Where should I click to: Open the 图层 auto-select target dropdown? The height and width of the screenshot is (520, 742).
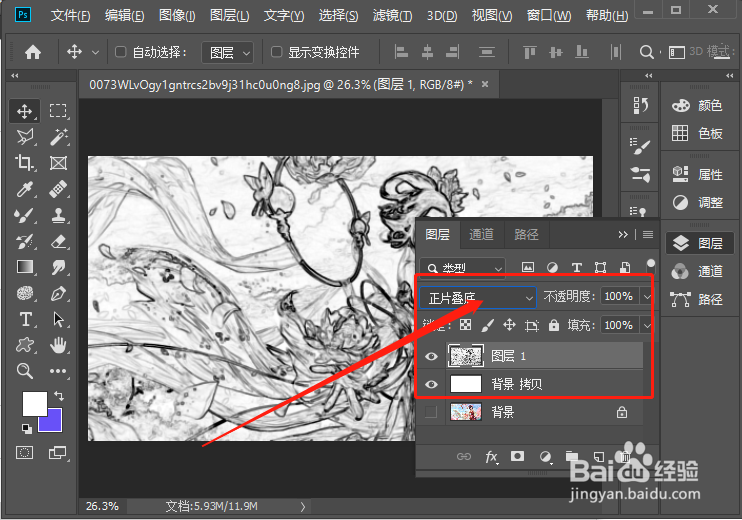[228, 52]
